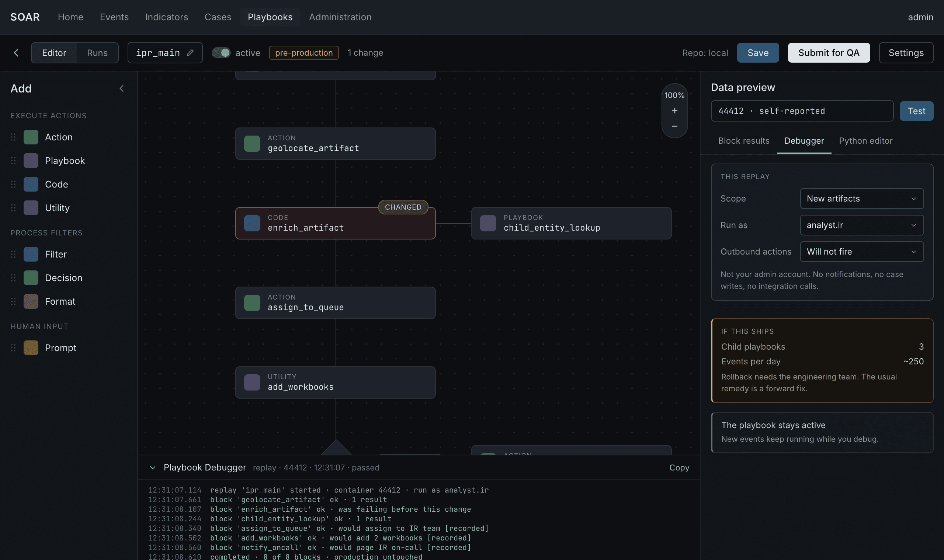Run the Test button

point(916,111)
